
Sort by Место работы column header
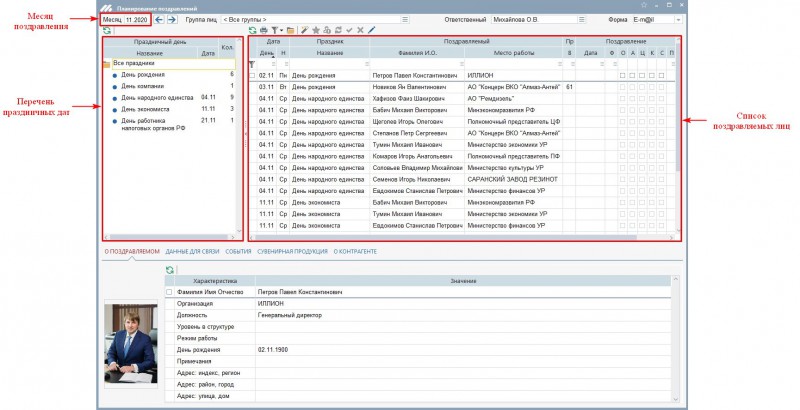[514, 53]
